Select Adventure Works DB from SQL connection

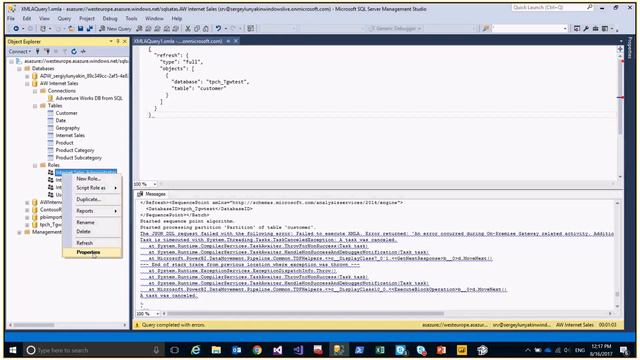click(89, 98)
